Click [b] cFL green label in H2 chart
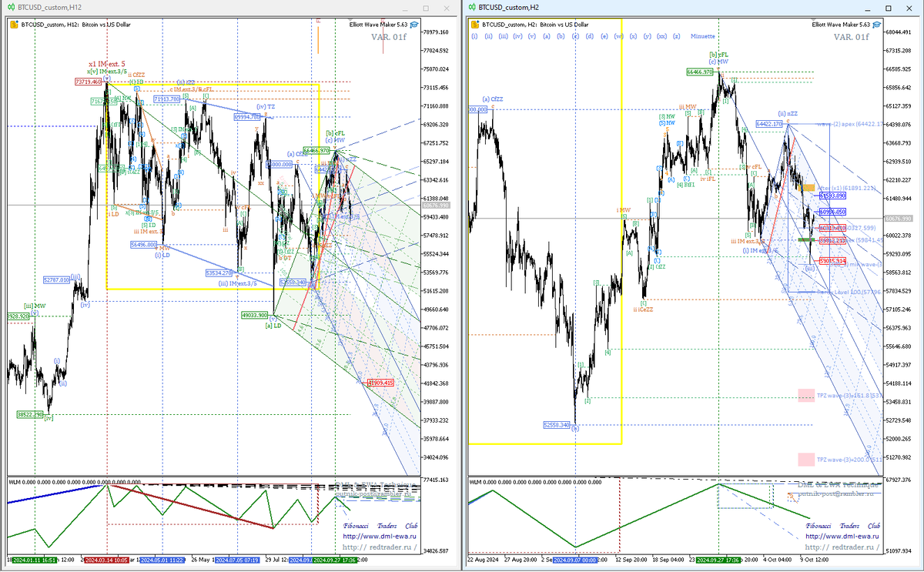924x572 pixels. tap(720, 55)
